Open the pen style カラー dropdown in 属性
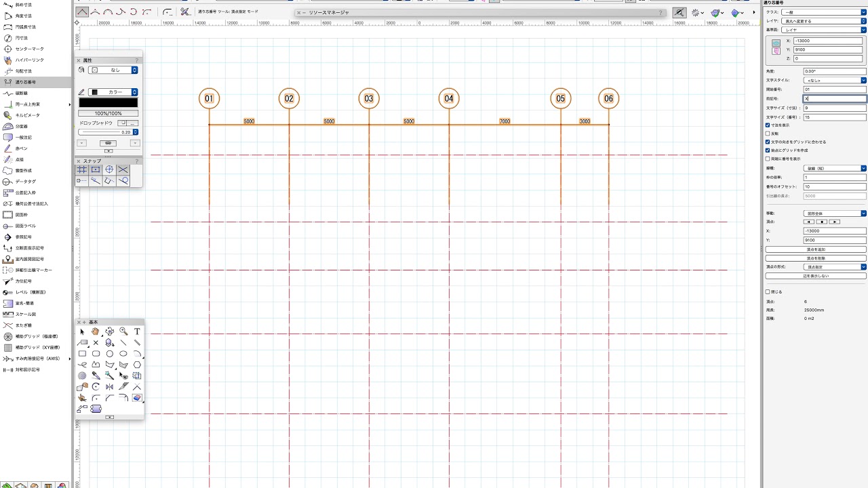The width and height of the screenshot is (868, 488). 114,92
